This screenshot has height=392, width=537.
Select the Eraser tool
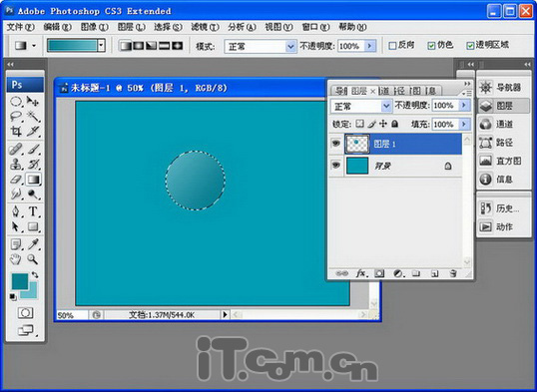coord(16,180)
